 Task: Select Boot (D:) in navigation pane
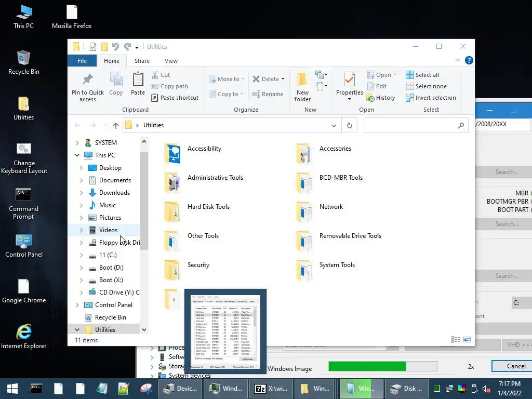coord(111,268)
